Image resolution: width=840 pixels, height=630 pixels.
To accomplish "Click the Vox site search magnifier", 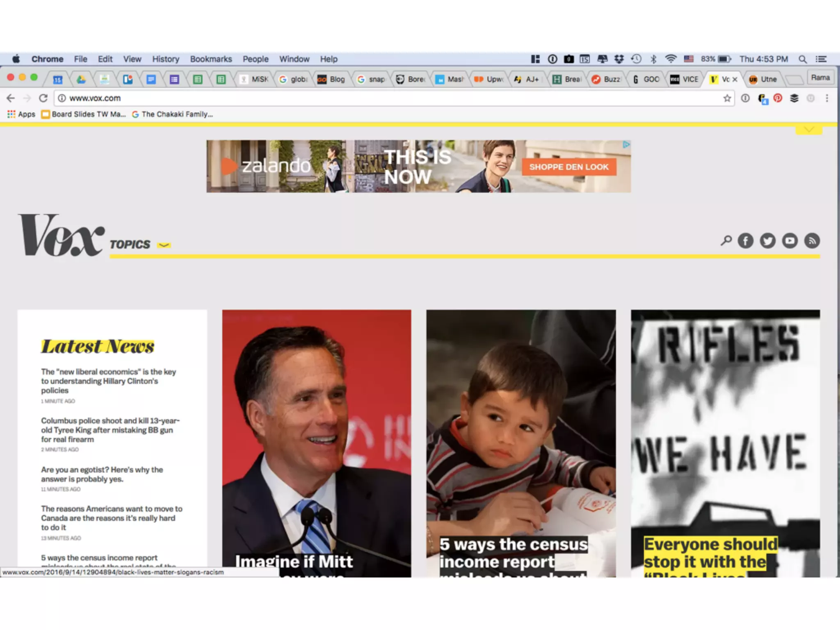I will (726, 240).
